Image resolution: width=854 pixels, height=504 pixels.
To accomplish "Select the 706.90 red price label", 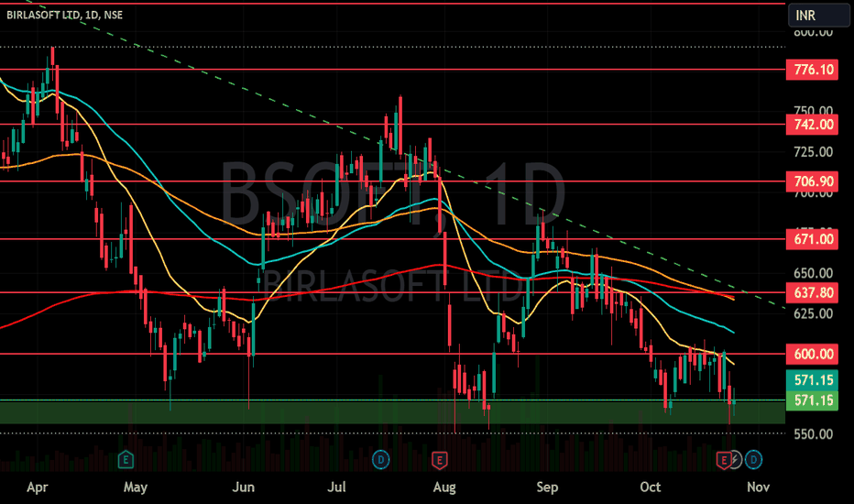I will click(x=812, y=181).
